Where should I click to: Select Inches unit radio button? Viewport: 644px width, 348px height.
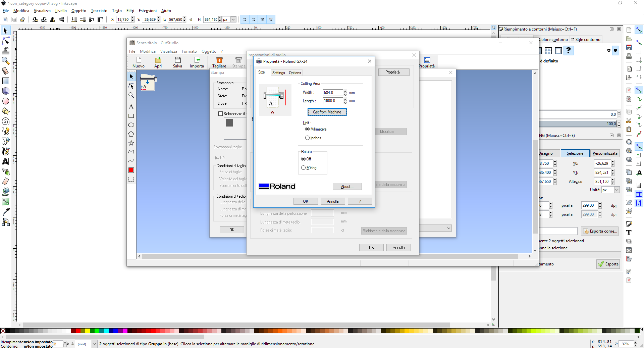pyautogui.click(x=307, y=138)
